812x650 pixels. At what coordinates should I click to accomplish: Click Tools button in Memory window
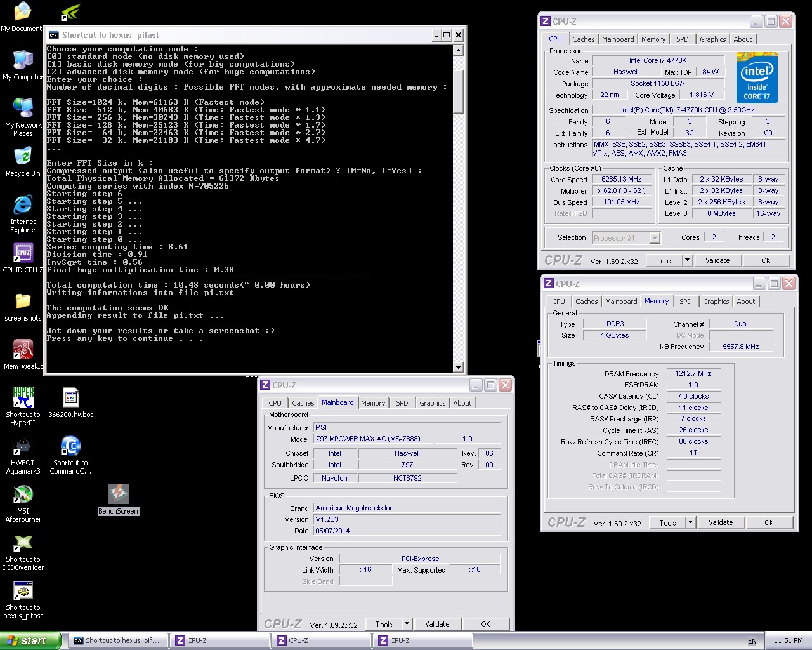click(x=667, y=522)
